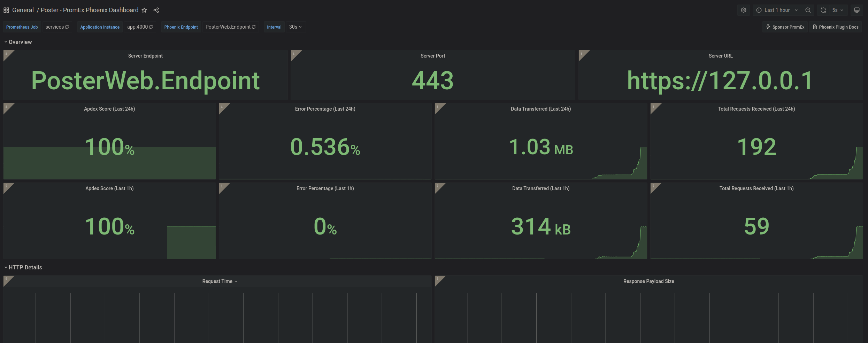
Task: Click the Interval variable label
Action: (274, 27)
